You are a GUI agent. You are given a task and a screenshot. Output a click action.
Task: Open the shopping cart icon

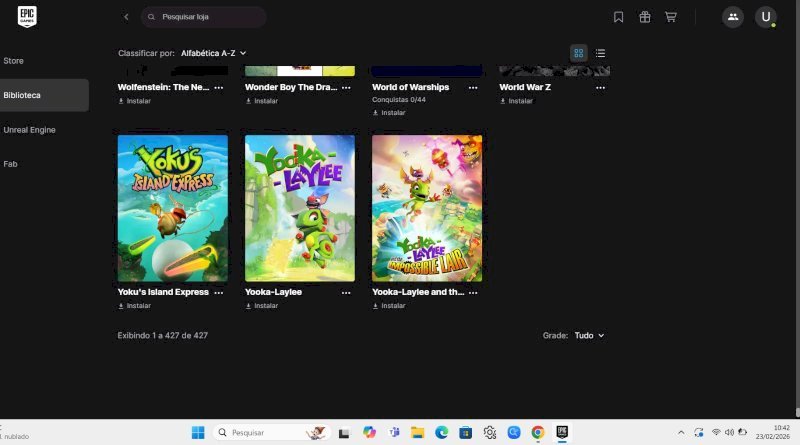tap(671, 17)
